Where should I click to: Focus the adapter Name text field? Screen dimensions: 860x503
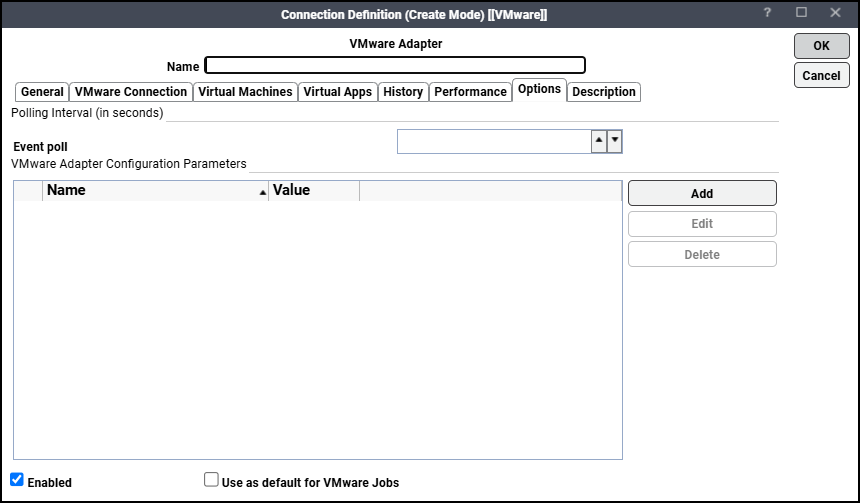click(x=395, y=66)
